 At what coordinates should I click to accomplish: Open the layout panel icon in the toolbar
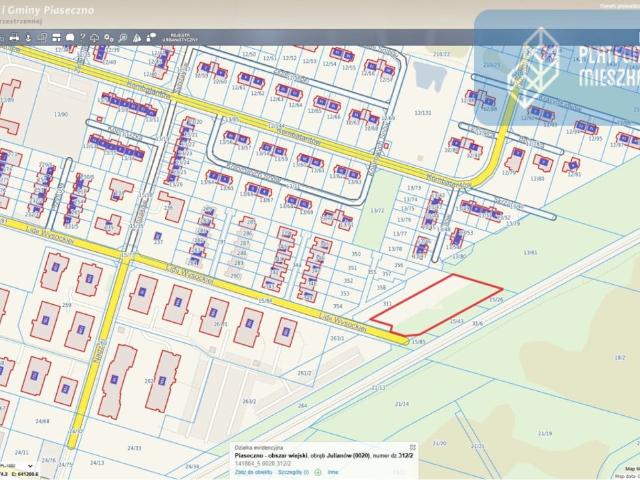pyautogui.click(x=56, y=38)
